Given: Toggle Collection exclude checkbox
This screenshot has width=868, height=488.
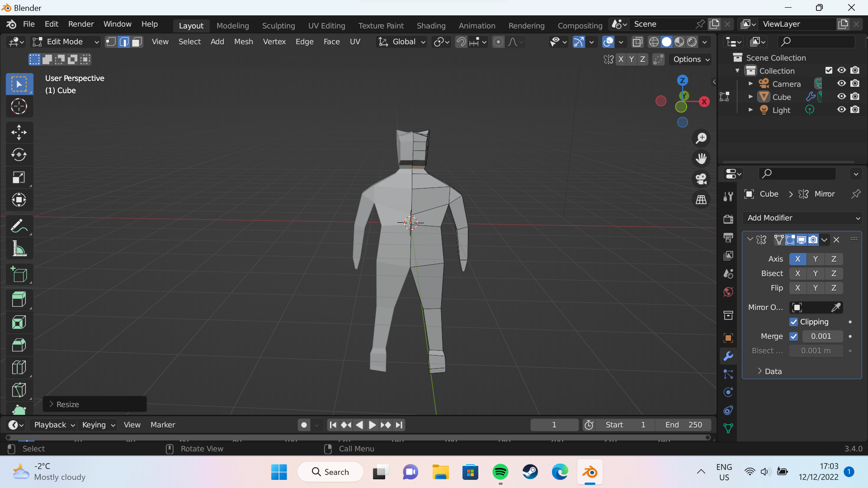Looking at the screenshot, I should [x=829, y=70].
